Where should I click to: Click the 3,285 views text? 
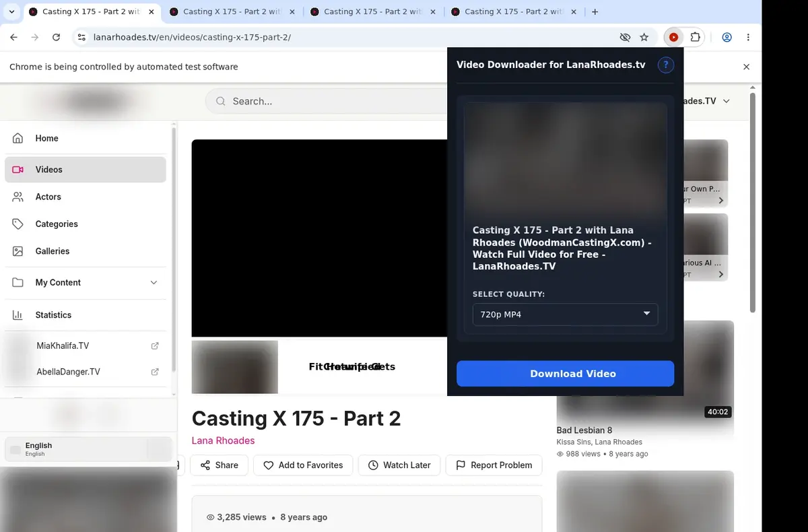pyautogui.click(x=242, y=517)
